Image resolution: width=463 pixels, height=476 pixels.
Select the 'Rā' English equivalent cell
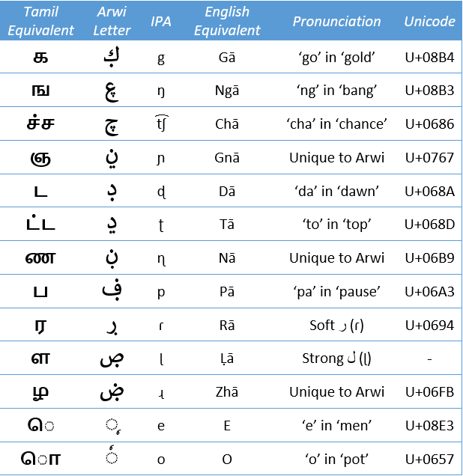point(226,326)
